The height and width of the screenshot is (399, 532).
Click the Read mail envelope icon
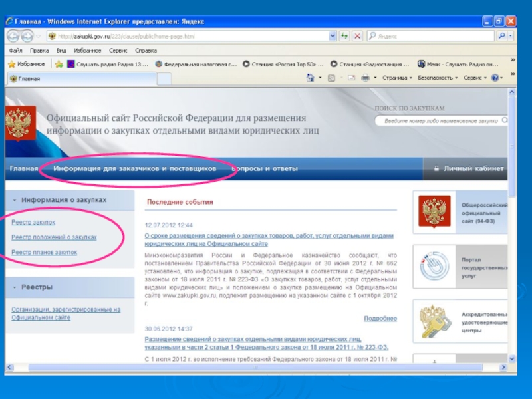[352, 78]
